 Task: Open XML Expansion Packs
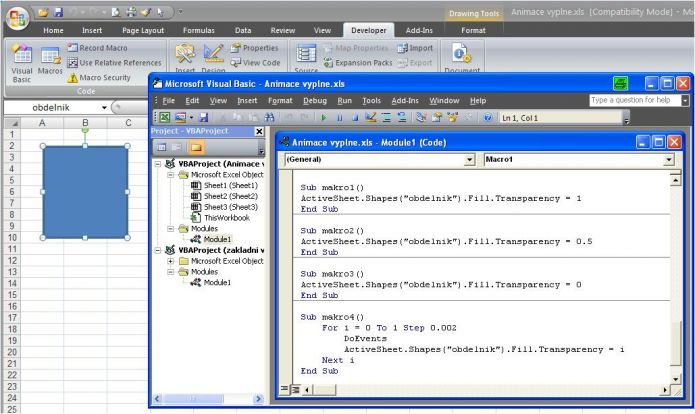[358, 63]
